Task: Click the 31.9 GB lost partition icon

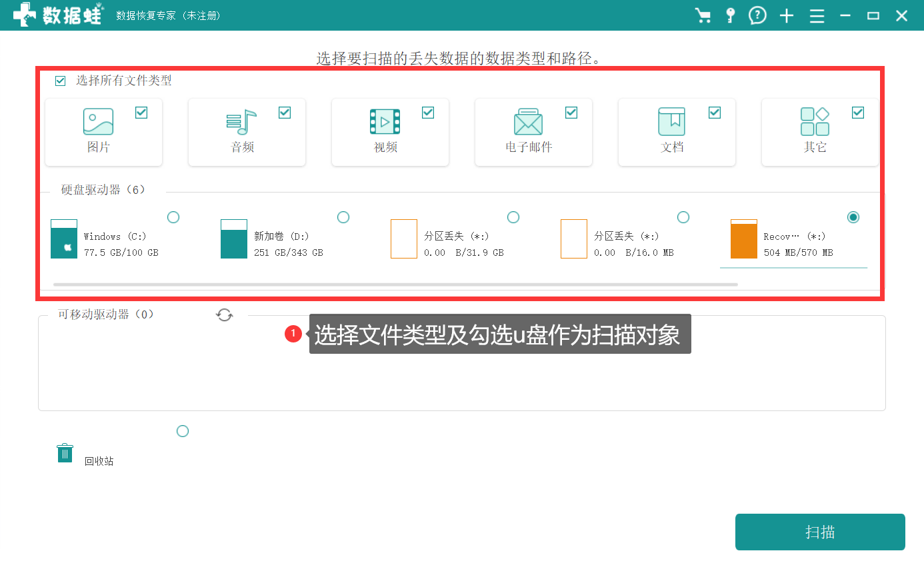Action: [404, 239]
